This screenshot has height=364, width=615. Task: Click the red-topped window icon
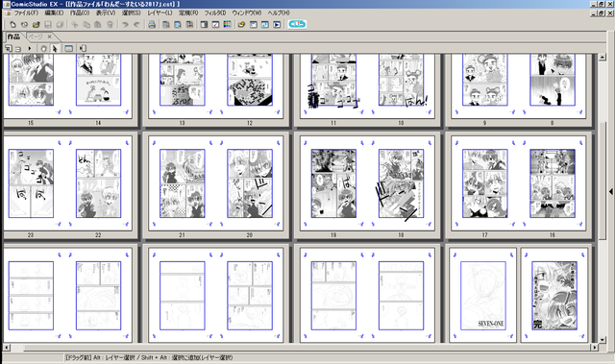coord(254,25)
